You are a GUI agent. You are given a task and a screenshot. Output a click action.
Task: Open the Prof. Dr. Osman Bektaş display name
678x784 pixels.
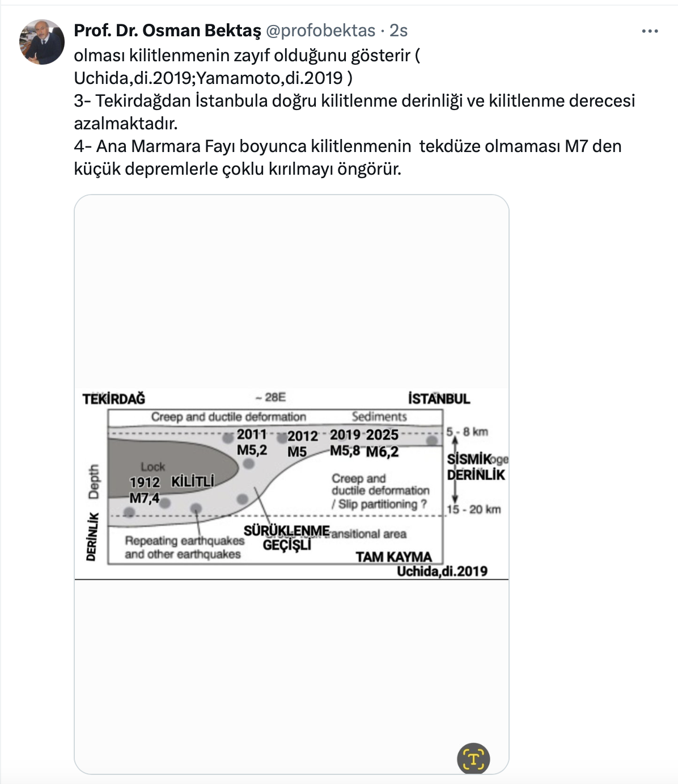(x=167, y=31)
